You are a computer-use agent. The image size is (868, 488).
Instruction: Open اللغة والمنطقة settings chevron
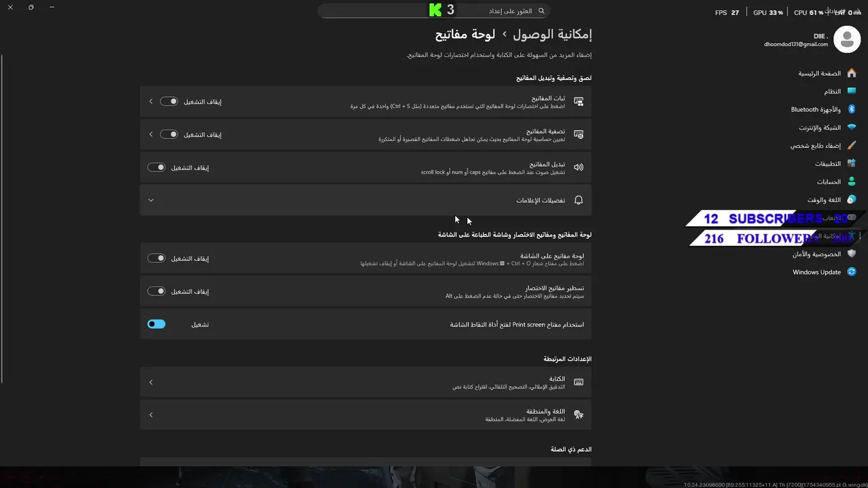coord(151,415)
